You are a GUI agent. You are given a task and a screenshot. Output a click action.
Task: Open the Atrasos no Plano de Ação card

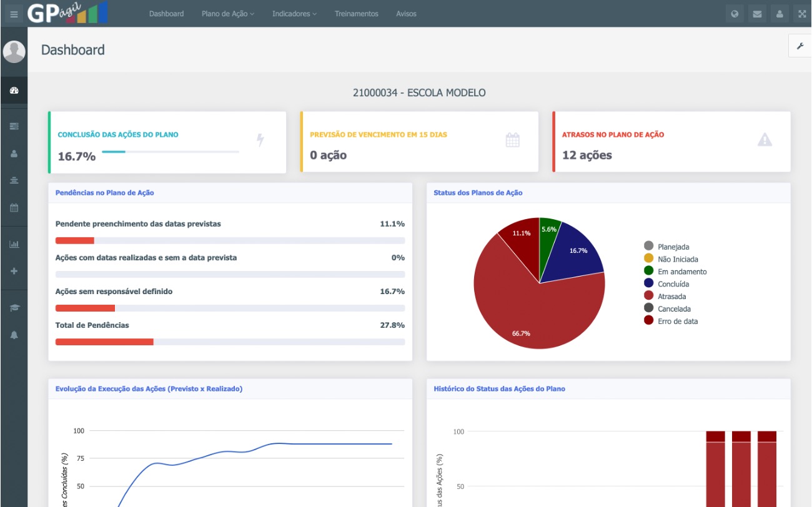671,142
